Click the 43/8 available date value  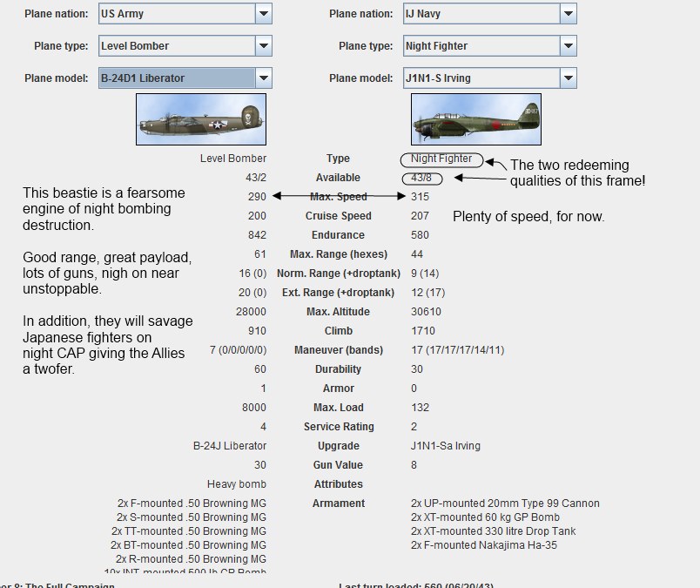(421, 178)
